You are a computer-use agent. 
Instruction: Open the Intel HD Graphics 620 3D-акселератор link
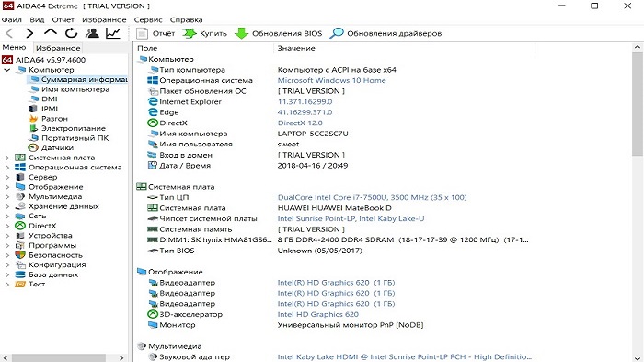(318, 315)
